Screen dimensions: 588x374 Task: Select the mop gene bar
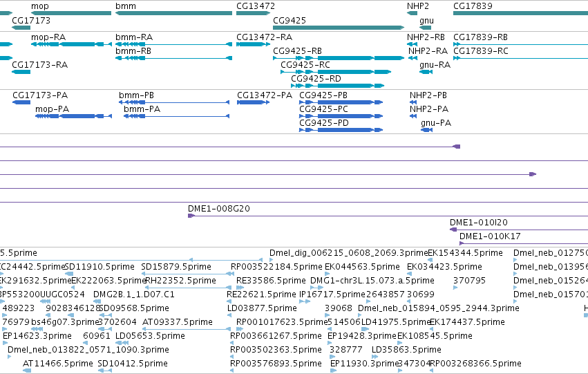tap(71, 13)
